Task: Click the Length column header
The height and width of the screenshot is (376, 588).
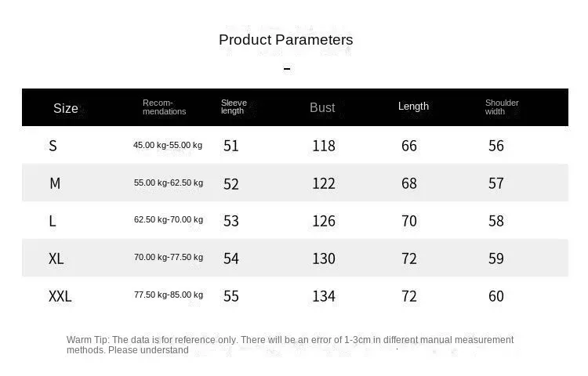Action: click(x=413, y=107)
